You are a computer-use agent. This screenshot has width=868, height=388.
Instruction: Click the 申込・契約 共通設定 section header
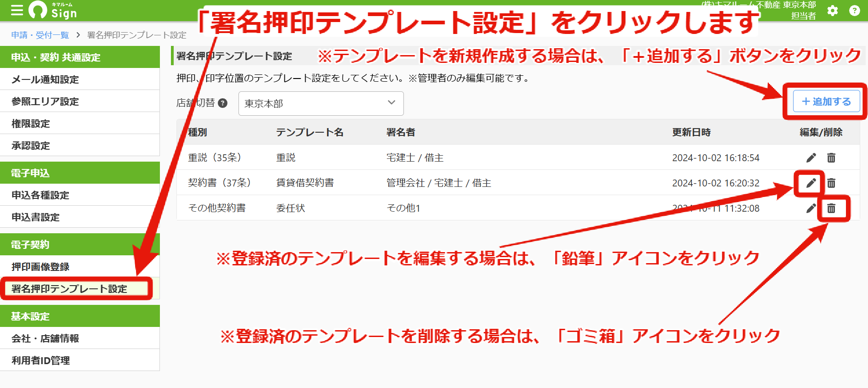80,57
